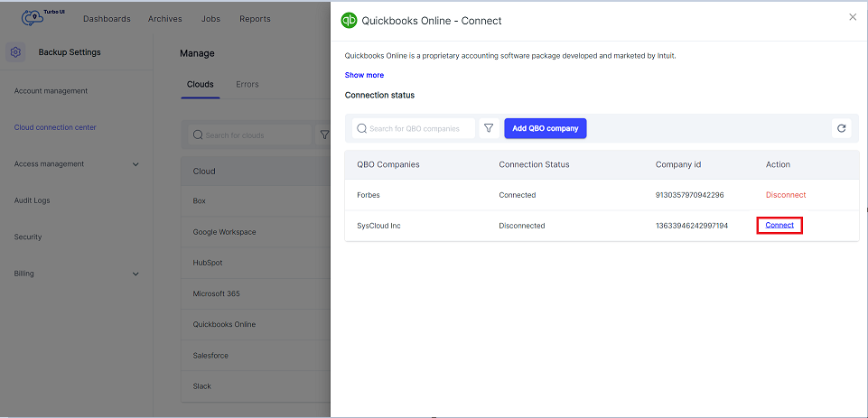Focus the Search for QBO companies field
868x418 pixels.
coord(414,128)
